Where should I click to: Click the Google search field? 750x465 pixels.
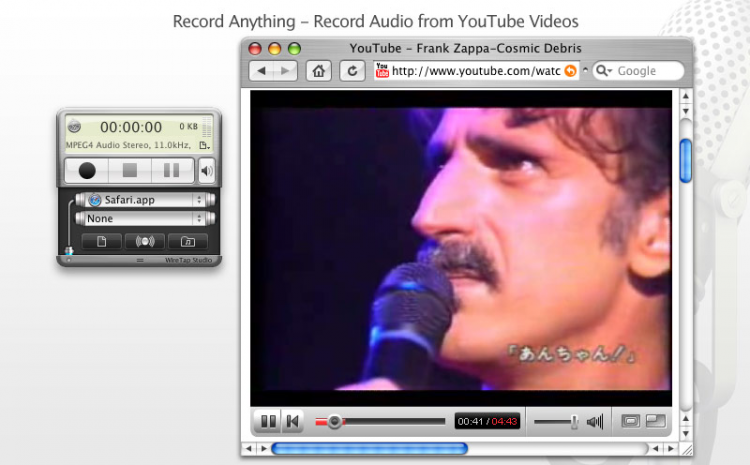click(639, 71)
